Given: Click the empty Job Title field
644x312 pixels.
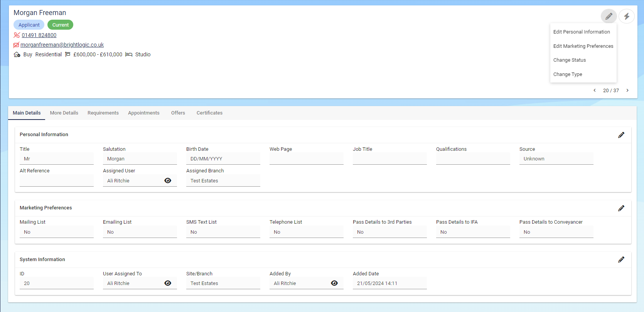Looking at the screenshot, I should [390, 159].
